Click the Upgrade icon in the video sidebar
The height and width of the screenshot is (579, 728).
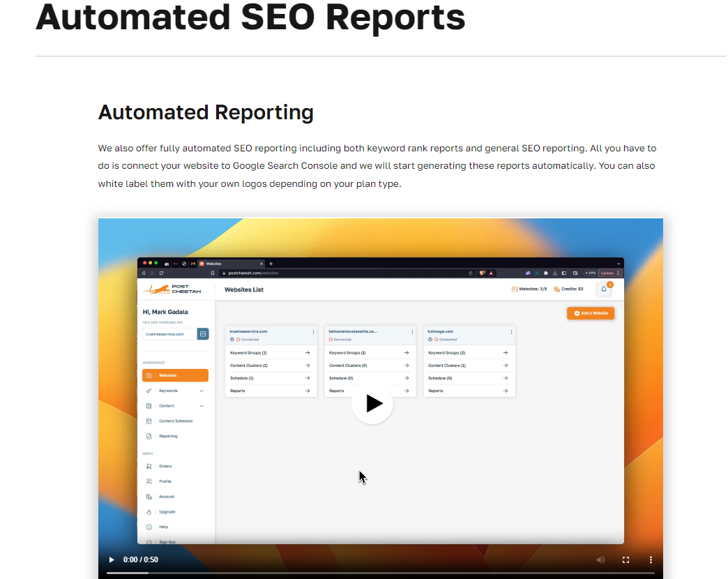[149, 511]
